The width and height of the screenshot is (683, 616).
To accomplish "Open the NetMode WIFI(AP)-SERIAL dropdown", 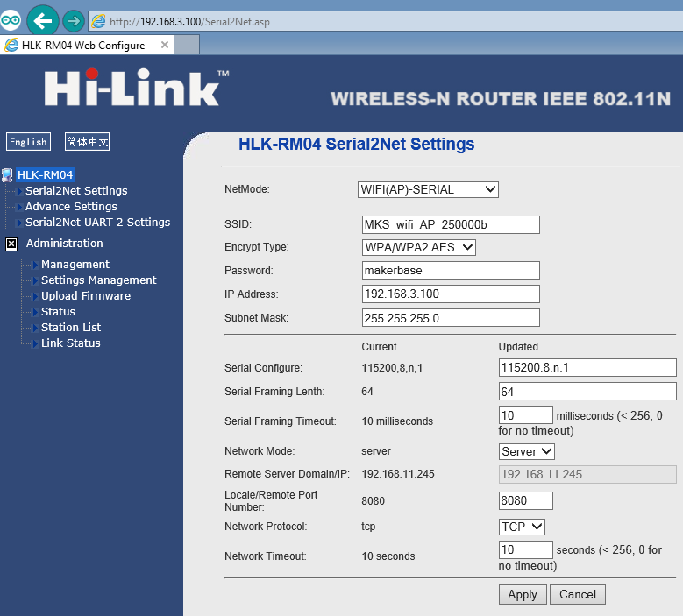I will 428,189.
